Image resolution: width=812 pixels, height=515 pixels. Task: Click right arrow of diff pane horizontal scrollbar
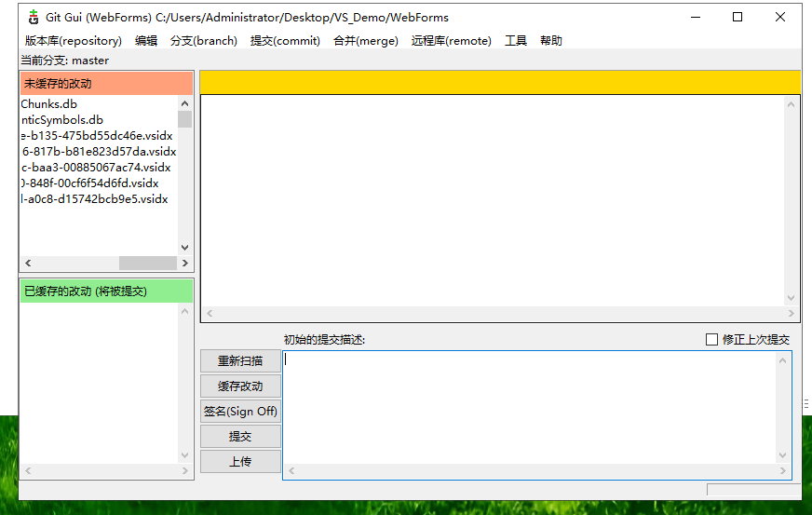[x=791, y=314]
